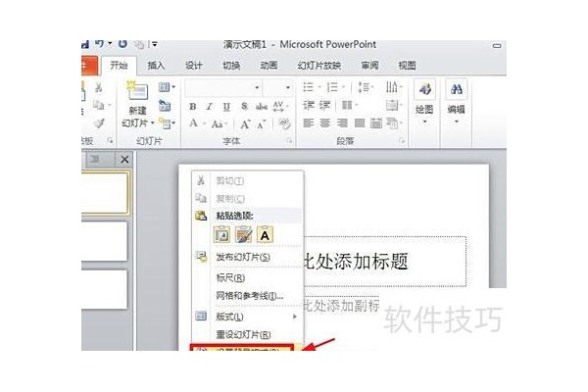Click the Clear All Formatting icon

pyautogui.click(x=284, y=123)
